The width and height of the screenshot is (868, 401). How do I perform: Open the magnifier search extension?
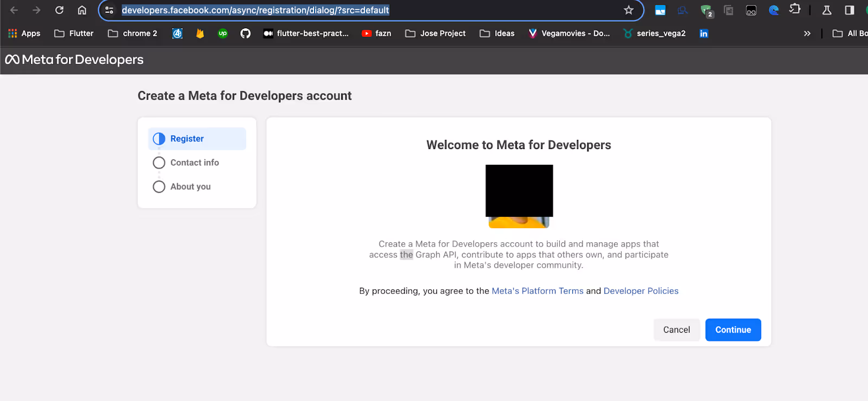[x=682, y=10]
